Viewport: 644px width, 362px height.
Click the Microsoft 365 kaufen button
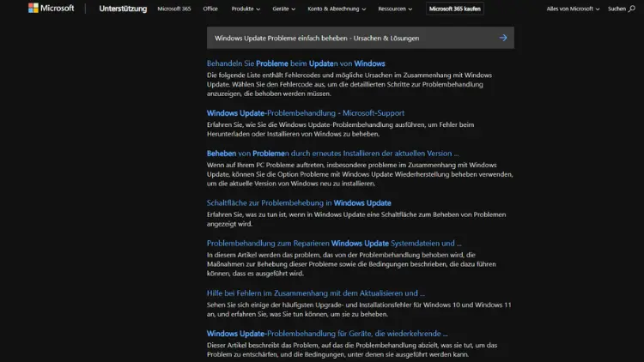coord(454,9)
